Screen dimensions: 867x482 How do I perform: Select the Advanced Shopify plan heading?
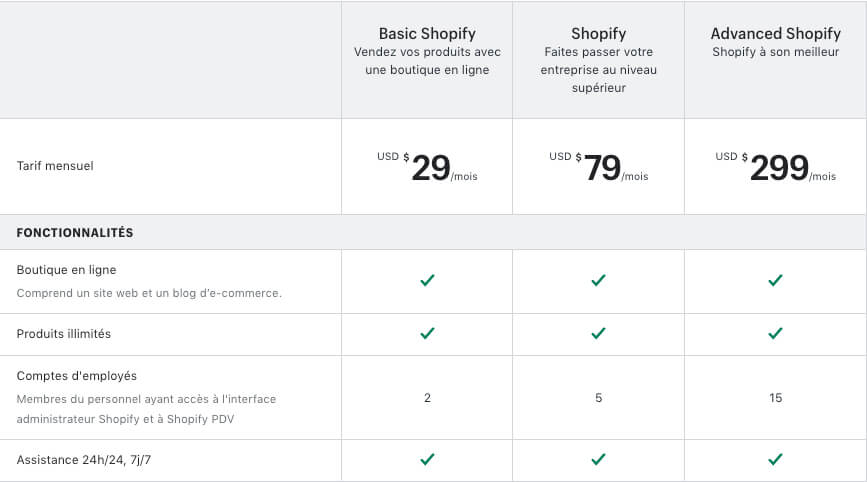pos(775,34)
